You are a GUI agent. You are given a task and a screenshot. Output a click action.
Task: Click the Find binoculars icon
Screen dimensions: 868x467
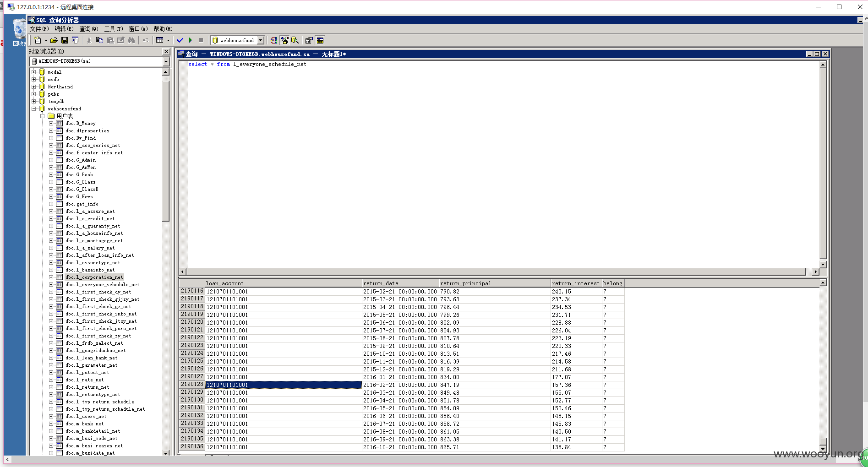coord(131,40)
